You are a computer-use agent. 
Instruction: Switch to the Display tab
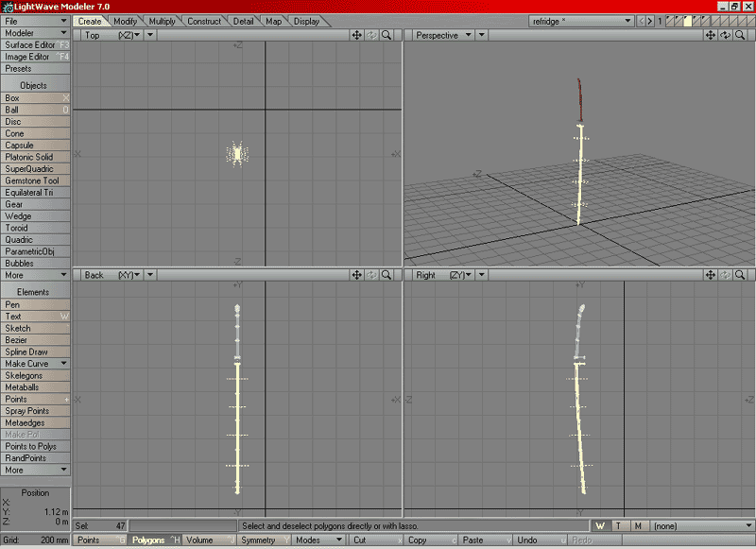coord(306,21)
